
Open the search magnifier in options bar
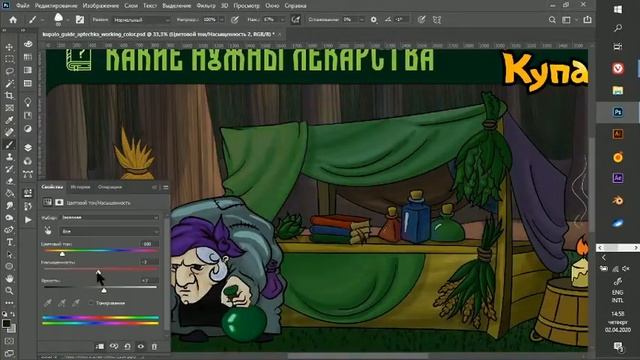click(552, 20)
